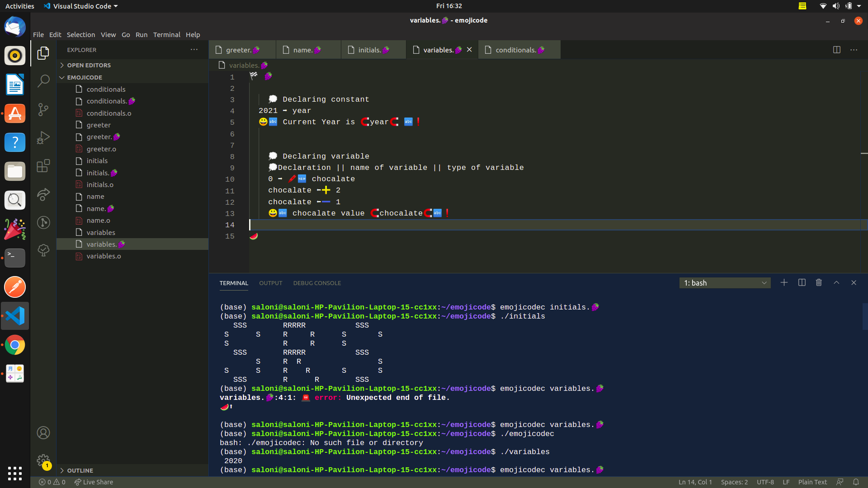Image resolution: width=868 pixels, height=488 pixels.
Task: Select variables.o in the Explorer
Action: [x=104, y=256]
